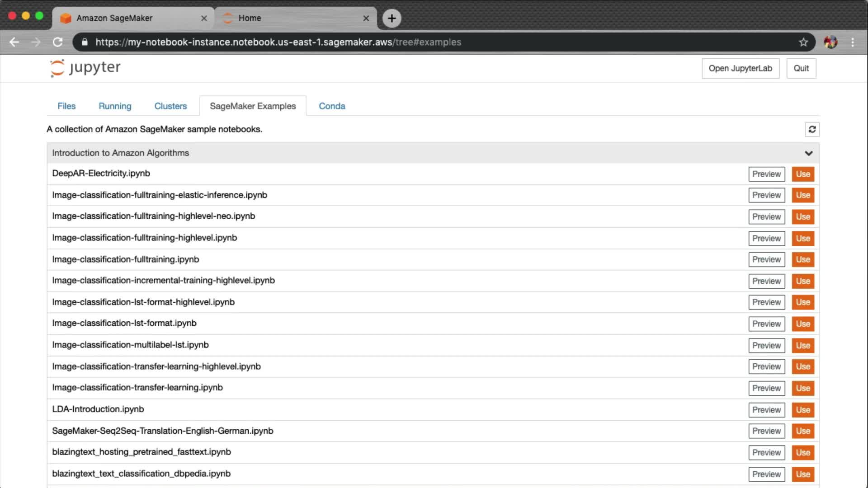Screen dimensions: 868x488
Task: Go back to previous page
Action: click(x=14, y=42)
